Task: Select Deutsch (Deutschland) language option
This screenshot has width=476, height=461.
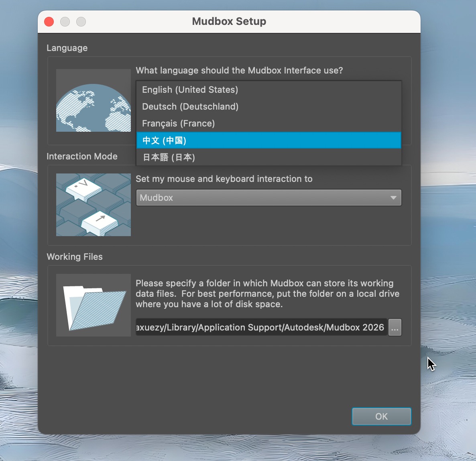Action: (190, 106)
